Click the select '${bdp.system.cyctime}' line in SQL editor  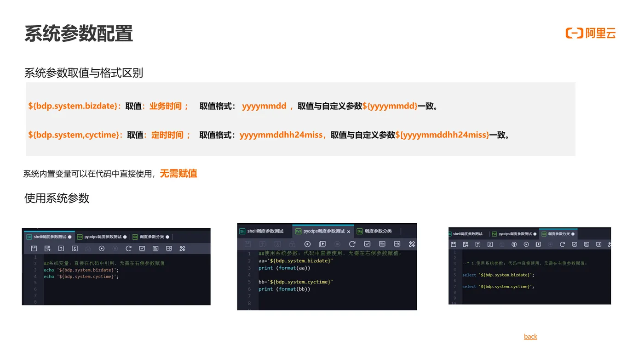pos(498,286)
